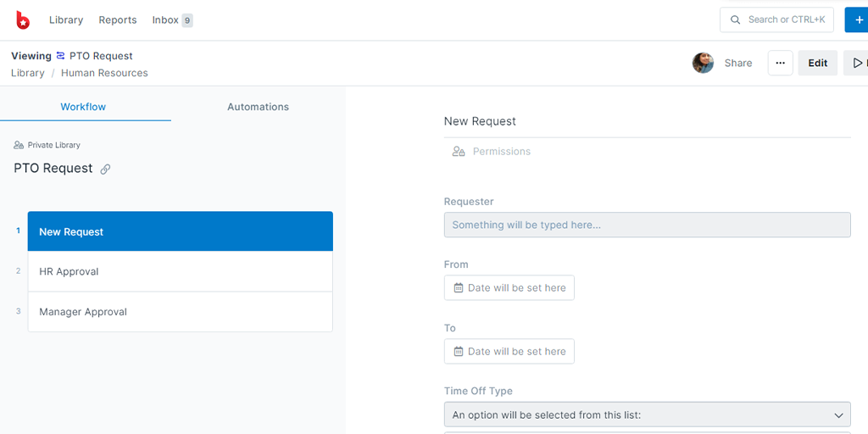Click the Share button
Image resolution: width=868 pixels, height=434 pixels.
coord(738,63)
